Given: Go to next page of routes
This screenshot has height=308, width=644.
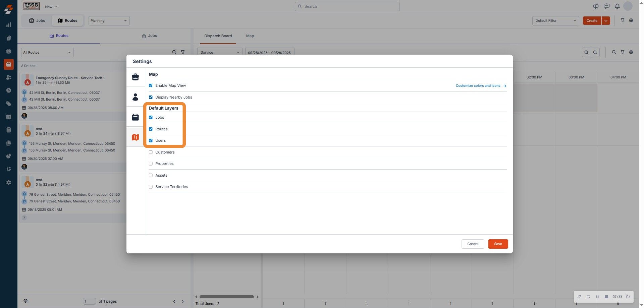Looking at the screenshot, I should tap(183, 301).
